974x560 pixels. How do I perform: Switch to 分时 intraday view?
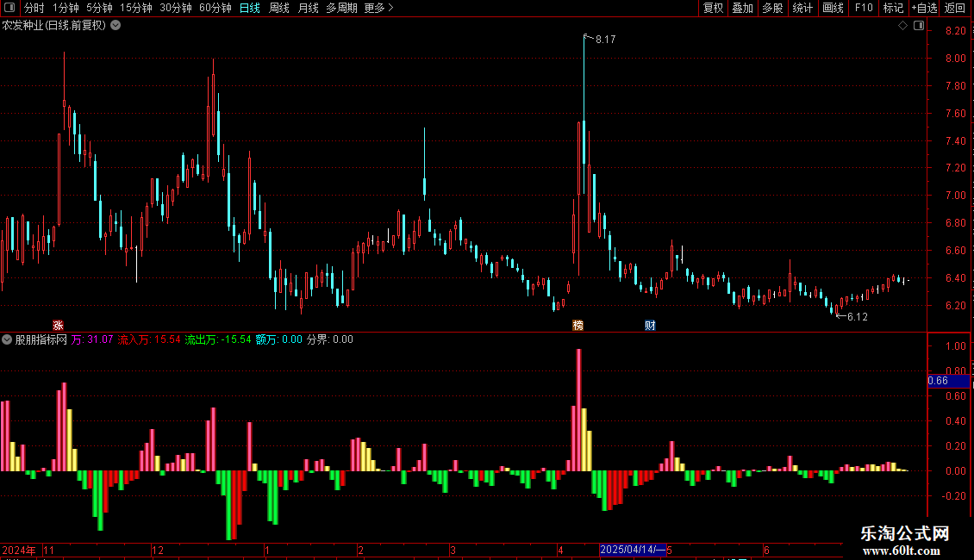point(34,8)
